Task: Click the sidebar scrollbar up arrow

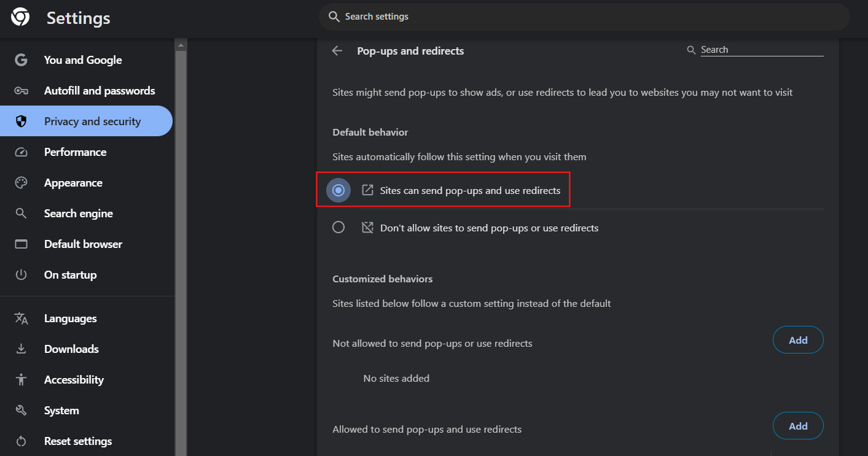Action: click(x=181, y=45)
